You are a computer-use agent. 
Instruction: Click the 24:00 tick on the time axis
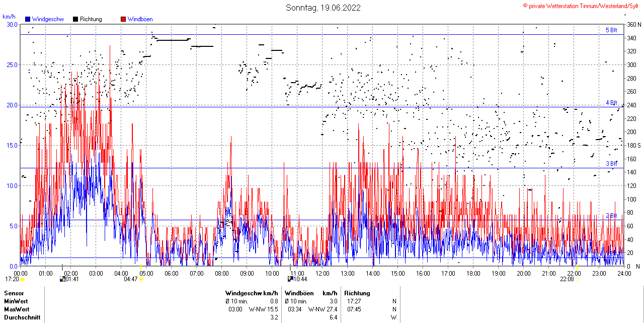(624, 274)
